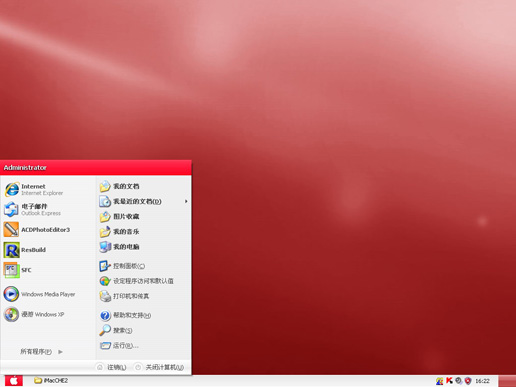The width and height of the screenshot is (516, 387).
Task: Open My Recent Documents icon
Action: pyautogui.click(x=105, y=201)
